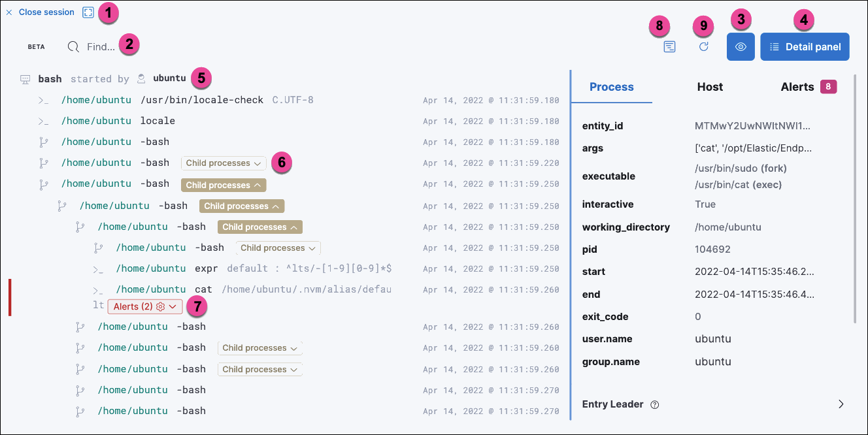Screen dimensions: 868x435
Task: Click the fullscreen expand icon beside Close session
Action: (88, 12)
